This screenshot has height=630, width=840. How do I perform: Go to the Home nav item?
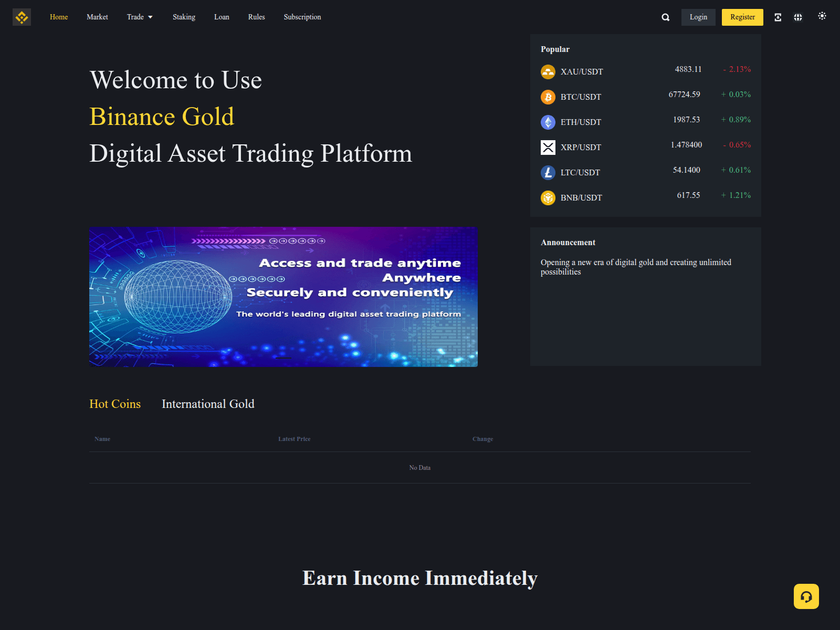click(x=59, y=17)
